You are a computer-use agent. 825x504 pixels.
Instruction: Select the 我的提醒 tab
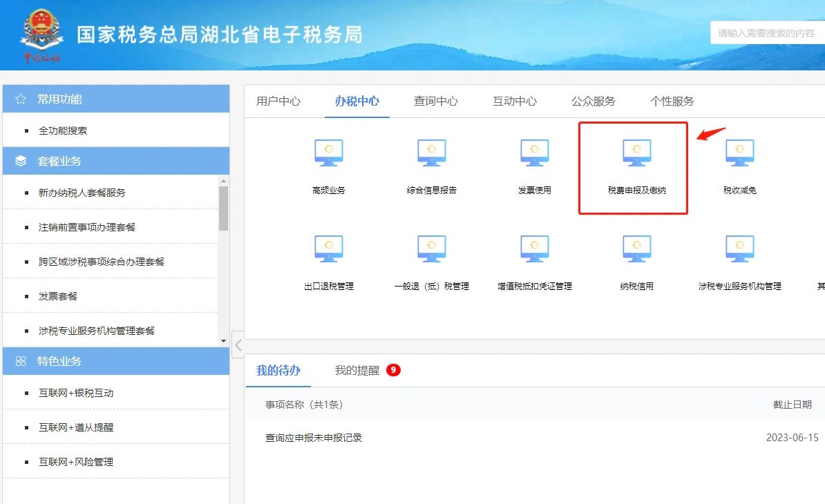(357, 371)
